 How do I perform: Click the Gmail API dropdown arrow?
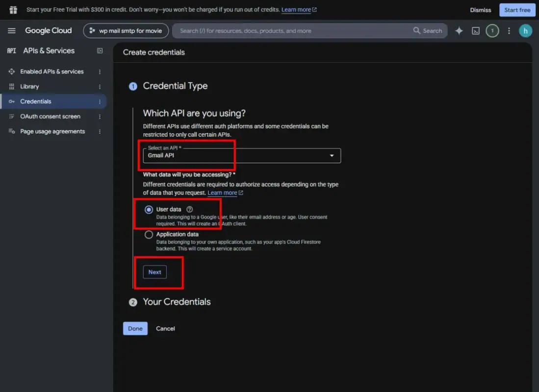(x=332, y=156)
